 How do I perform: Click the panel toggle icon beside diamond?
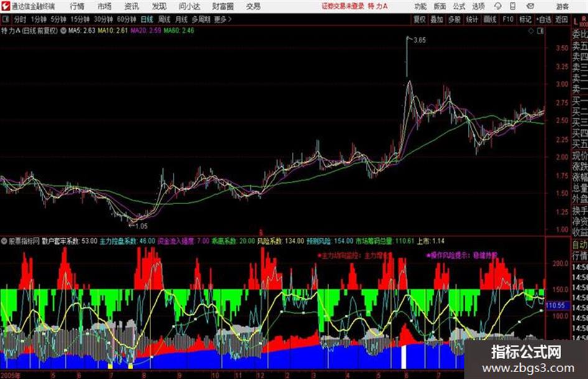[x=540, y=31]
